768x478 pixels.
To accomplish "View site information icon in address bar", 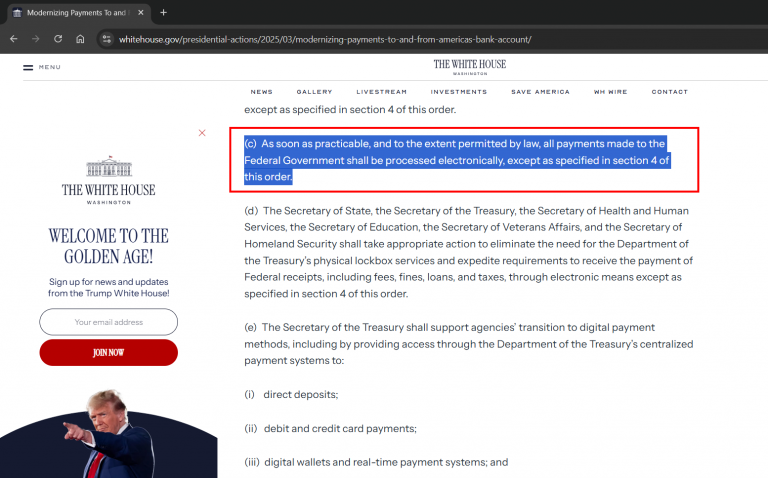I will tap(106, 39).
